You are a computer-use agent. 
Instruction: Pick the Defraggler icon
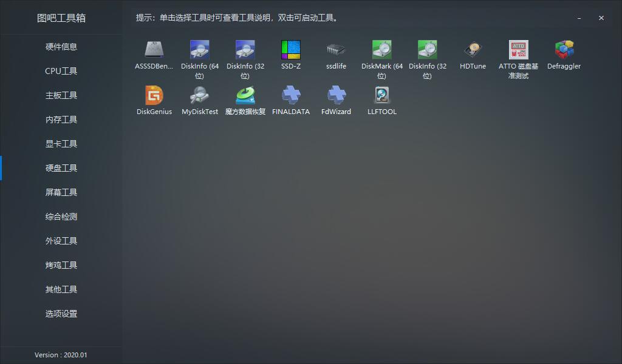tap(564, 50)
